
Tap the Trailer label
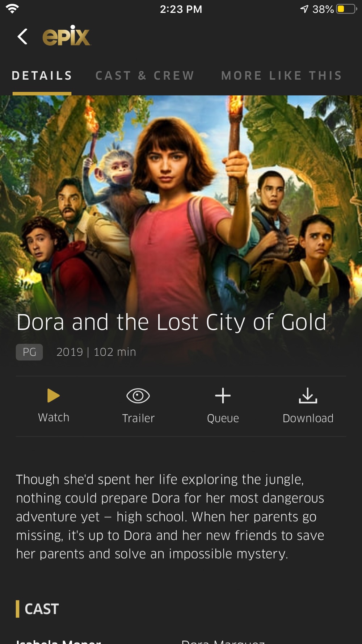(x=138, y=418)
